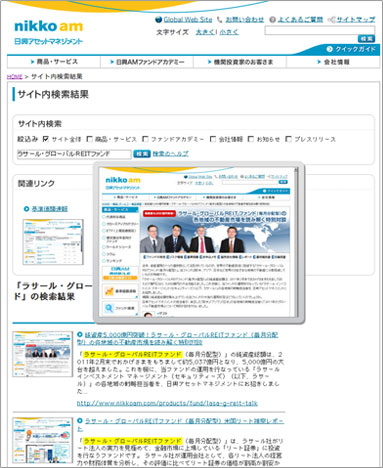Open the 会社情報 navigation menu
383x468 pixels.
pyautogui.click(x=333, y=62)
